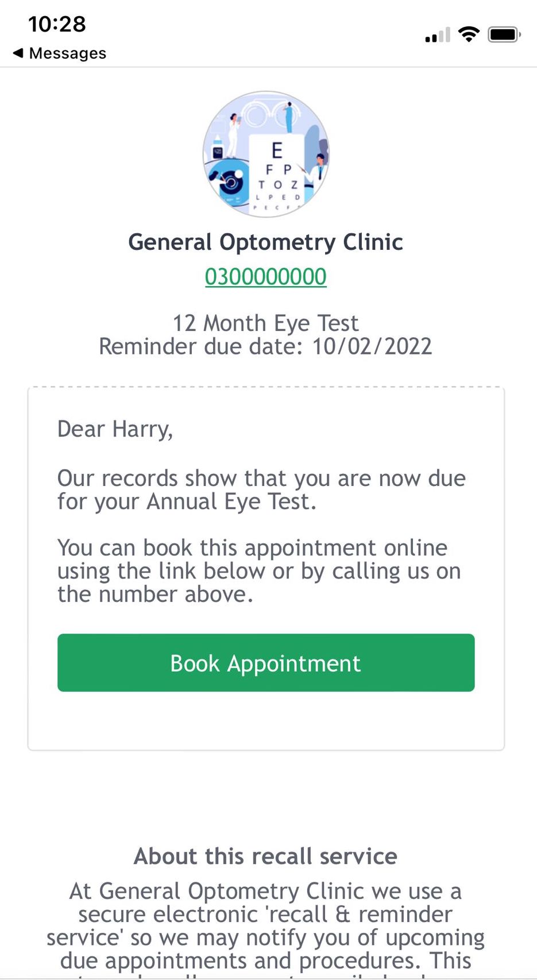This screenshot has width=537, height=980.
Task: Tap the About this recall service heading
Action: (x=266, y=856)
